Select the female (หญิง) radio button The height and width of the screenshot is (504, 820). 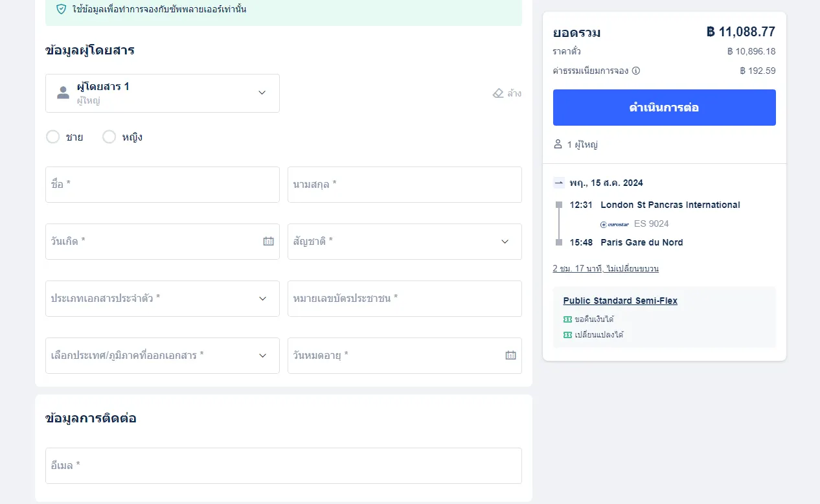pos(109,137)
